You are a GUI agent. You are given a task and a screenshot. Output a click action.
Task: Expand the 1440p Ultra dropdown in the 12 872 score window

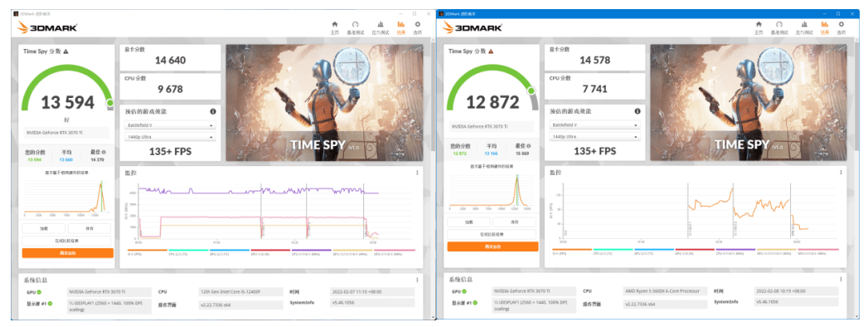tap(594, 136)
